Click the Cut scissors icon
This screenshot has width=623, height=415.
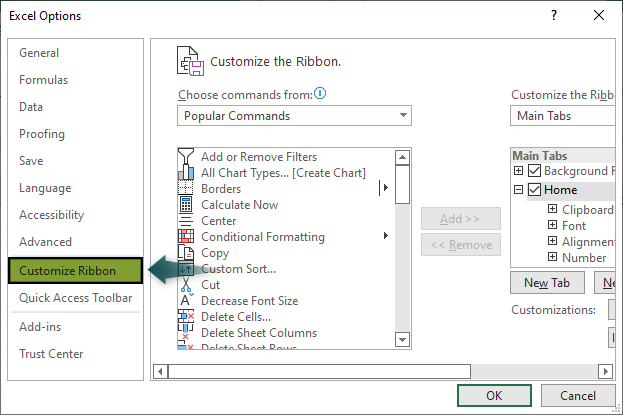(x=186, y=285)
